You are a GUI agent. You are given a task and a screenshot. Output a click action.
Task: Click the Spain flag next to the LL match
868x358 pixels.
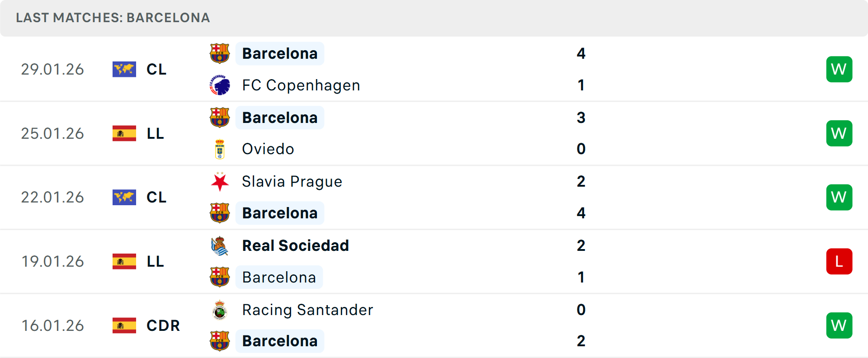click(124, 133)
